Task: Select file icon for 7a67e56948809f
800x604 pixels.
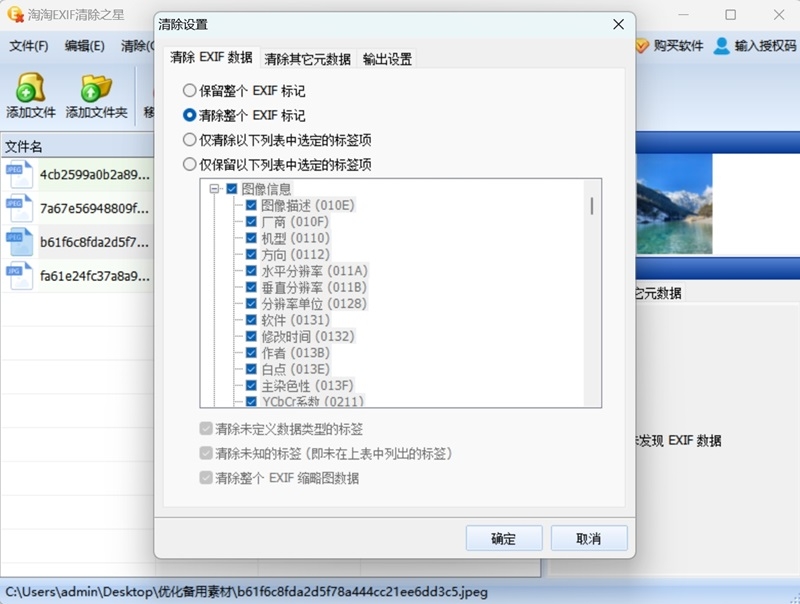Action: (x=19, y=208)
